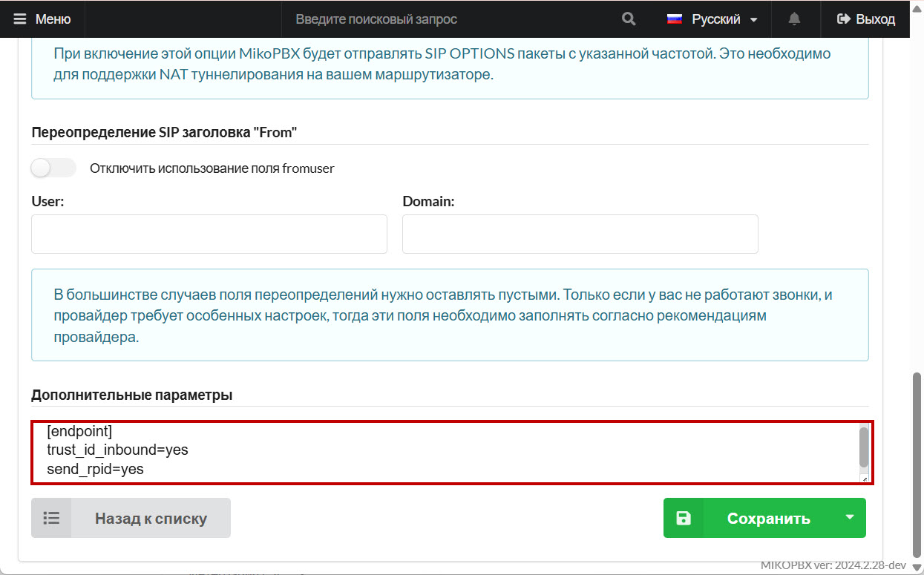Screen dimensions: 924x575
Task: Grab the textarea resize handle corner
Action: pyautogui.click(x=863, y=479)
